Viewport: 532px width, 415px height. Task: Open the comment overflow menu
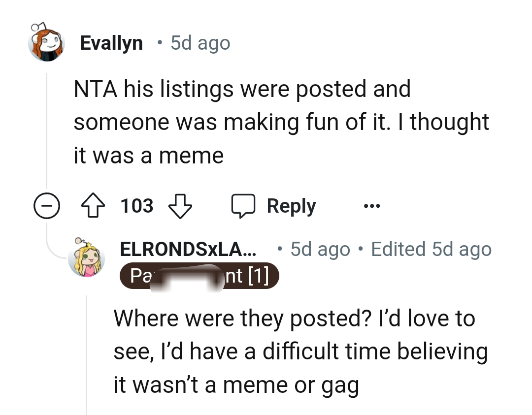click(372, 207)
